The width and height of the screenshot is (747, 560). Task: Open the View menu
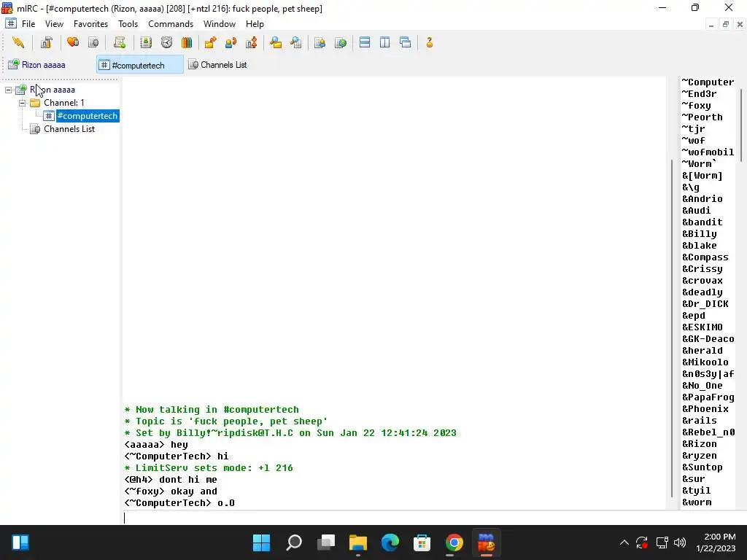(x=54, y=24)
